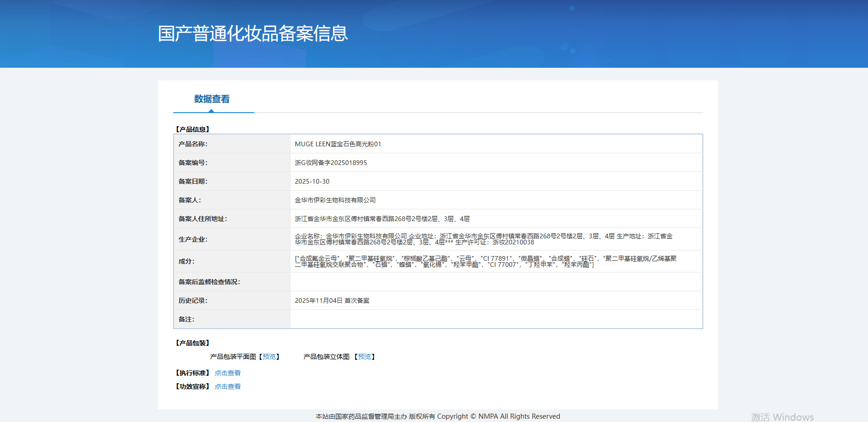868x422 pixels.
Task: Click the 历史记录 row label
Action: (193, 300)
